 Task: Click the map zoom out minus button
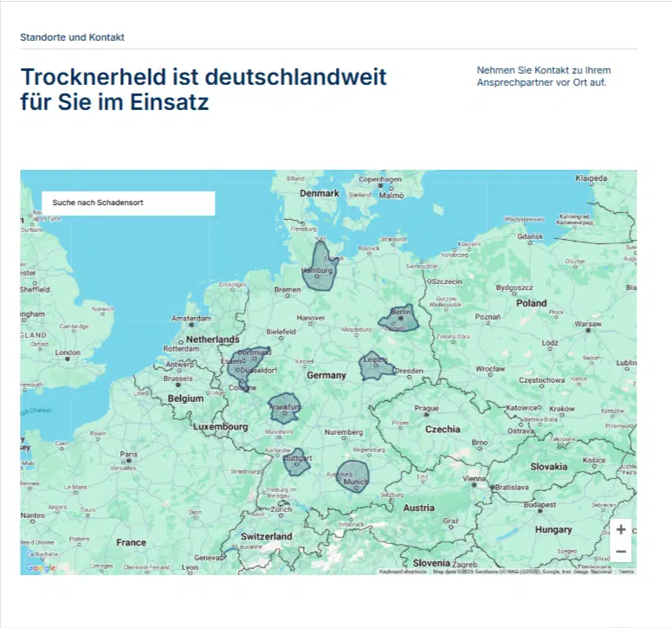[x=621, y=552]
